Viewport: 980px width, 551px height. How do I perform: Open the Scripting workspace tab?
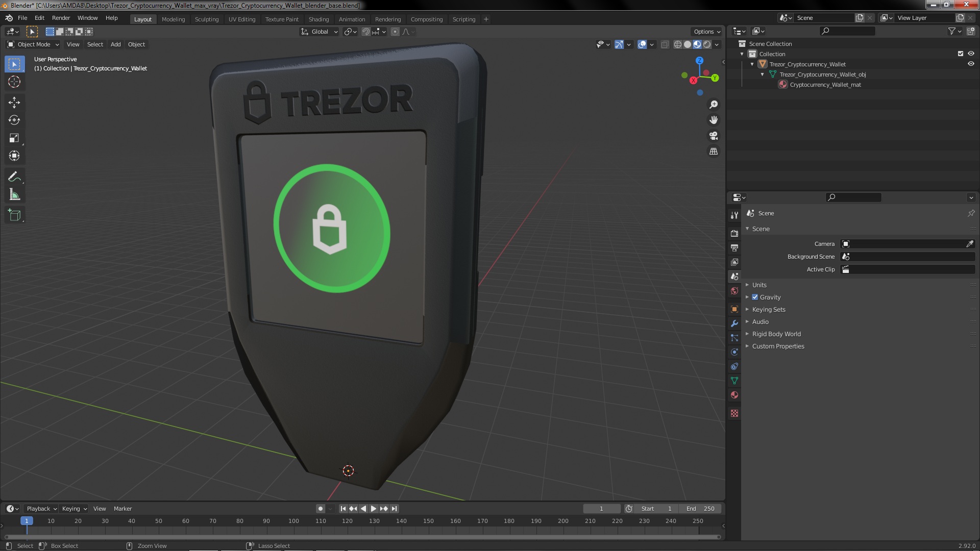click(463, 19)
